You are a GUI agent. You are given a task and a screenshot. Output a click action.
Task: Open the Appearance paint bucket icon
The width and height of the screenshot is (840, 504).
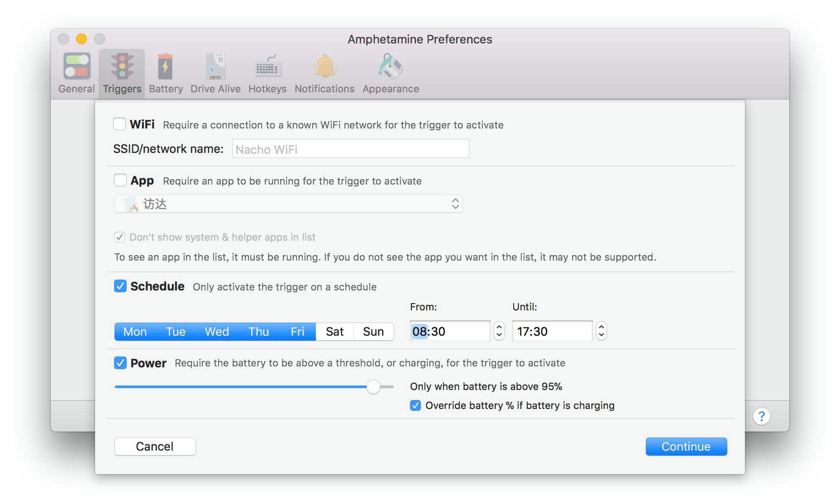(x=391, y=66)
